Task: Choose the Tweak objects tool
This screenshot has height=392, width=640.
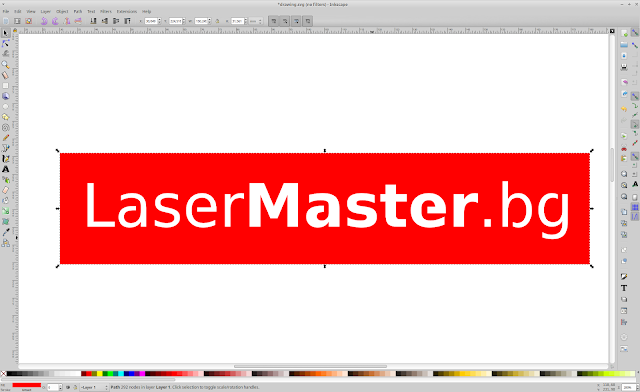Action: click(6, 54)
